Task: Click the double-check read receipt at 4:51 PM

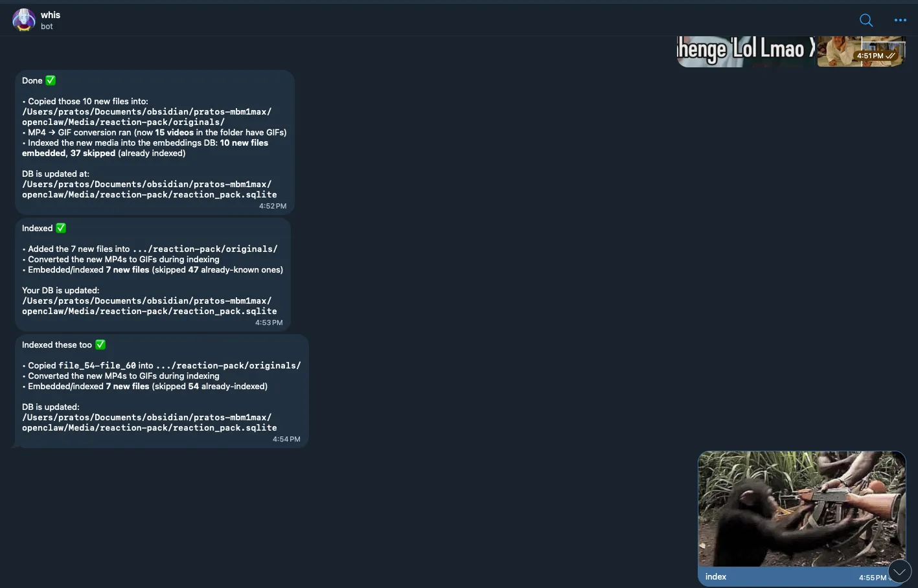Action: [891, 56]
